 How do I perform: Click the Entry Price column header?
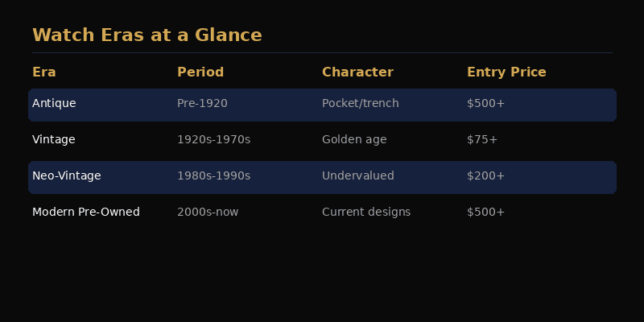(506, 72)
